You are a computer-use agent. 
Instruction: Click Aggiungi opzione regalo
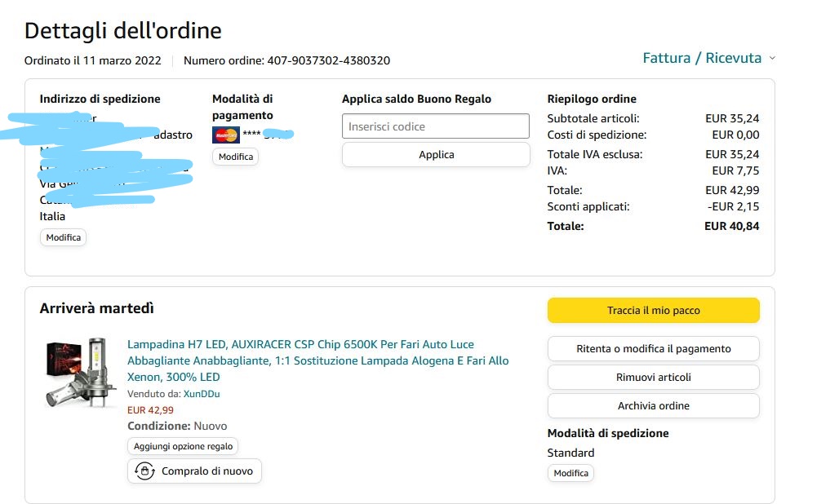pos(183,446)
